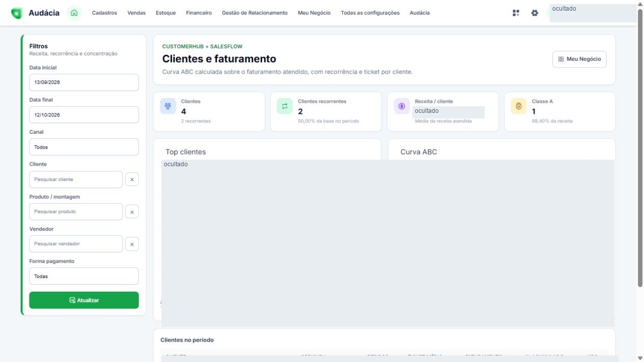Click the 50,00% da base no período text
Screen dimensions: 644x362
328,121
